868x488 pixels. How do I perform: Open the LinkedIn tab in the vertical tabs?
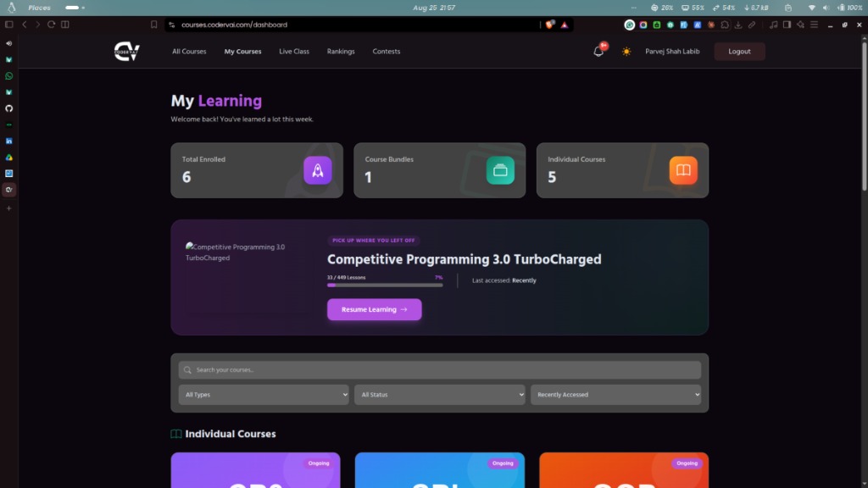(x=8, y=141)
